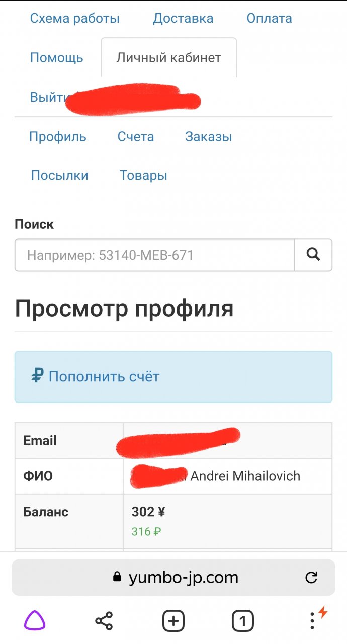Click the Выйти logout link
This screenshot has width=347, height=644.
[x=47, y=97]
